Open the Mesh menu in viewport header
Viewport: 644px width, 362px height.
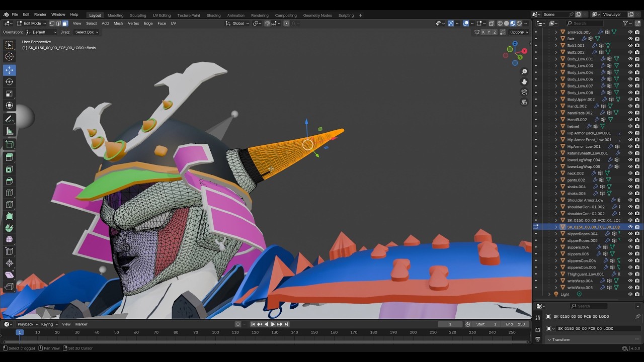(x=118, y=23)
